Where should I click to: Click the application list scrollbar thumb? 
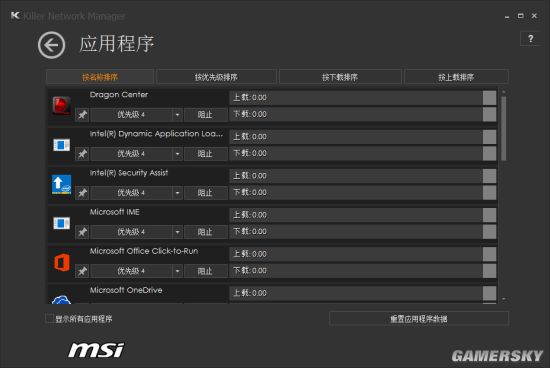tap(504, 128)
